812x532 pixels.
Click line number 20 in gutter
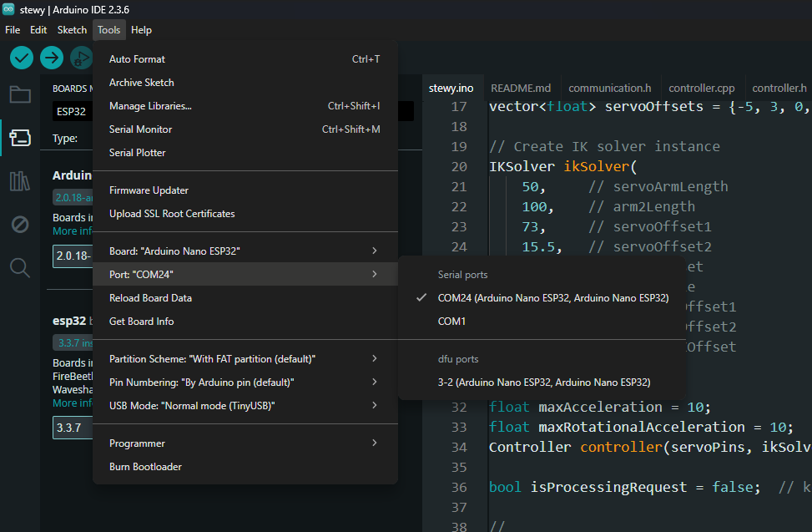pyautogui.click(x=459, y=166)
